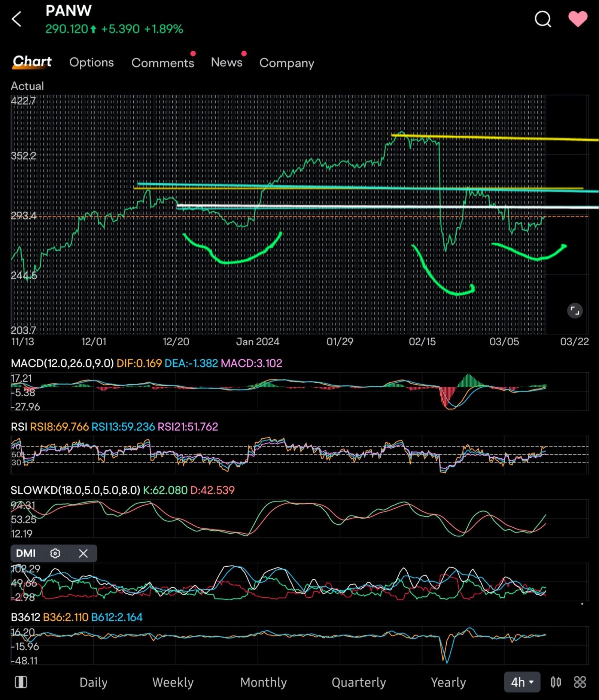Toggle the pink heart favorite icon
Screen dimensions: 599x700
pyautogui.click(x=578, y=19)
